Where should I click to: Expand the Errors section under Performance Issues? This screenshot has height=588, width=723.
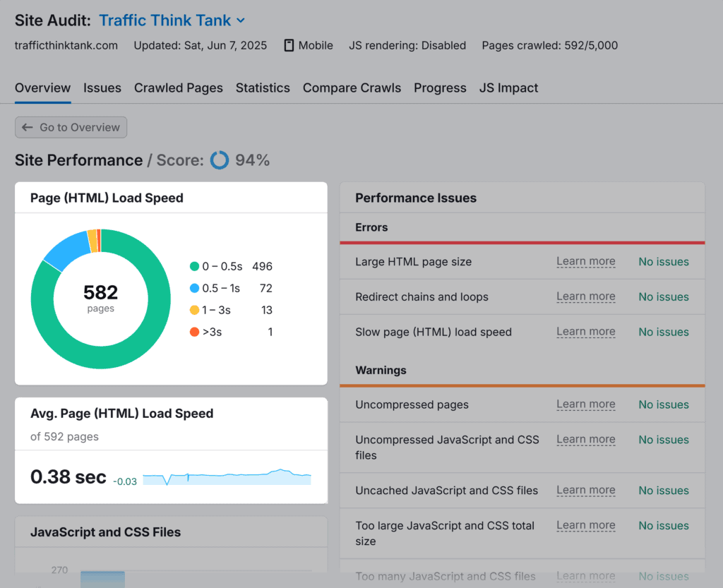pos(372,227)
